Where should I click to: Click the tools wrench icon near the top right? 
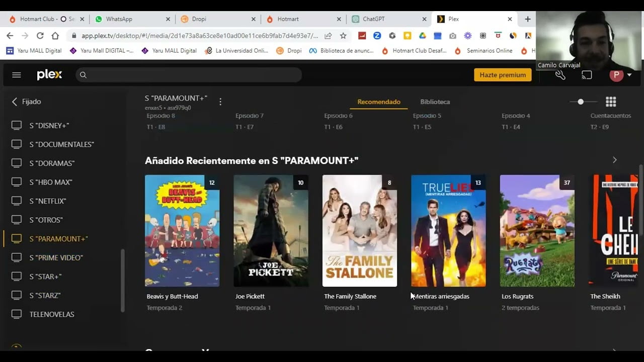[x=560, y=74]
